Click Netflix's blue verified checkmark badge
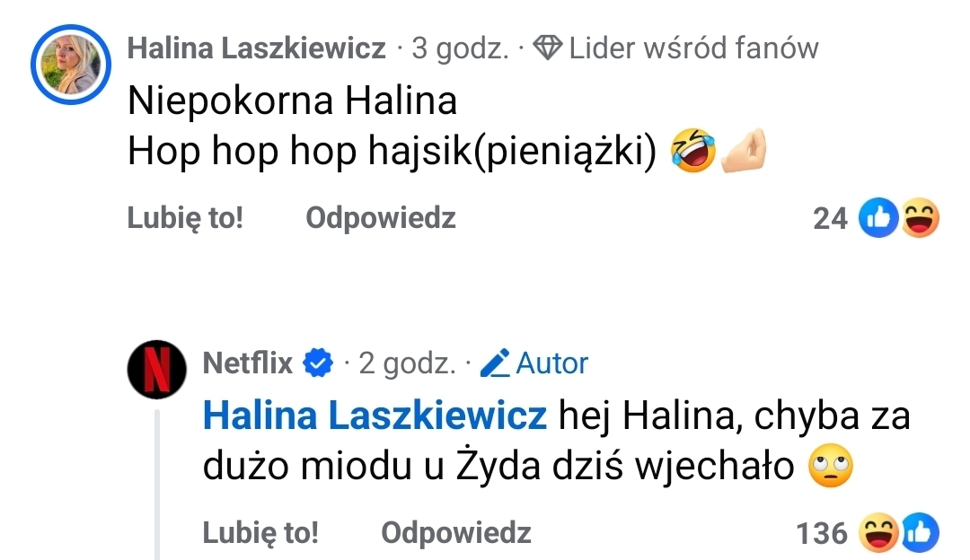 (x=318, y=363)
